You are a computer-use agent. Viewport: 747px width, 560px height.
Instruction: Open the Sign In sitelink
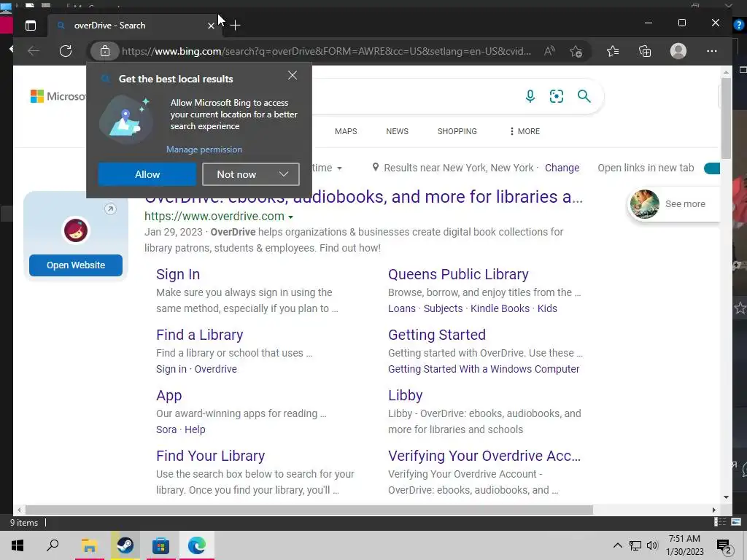pyautogui.click(x=178, y=274)
